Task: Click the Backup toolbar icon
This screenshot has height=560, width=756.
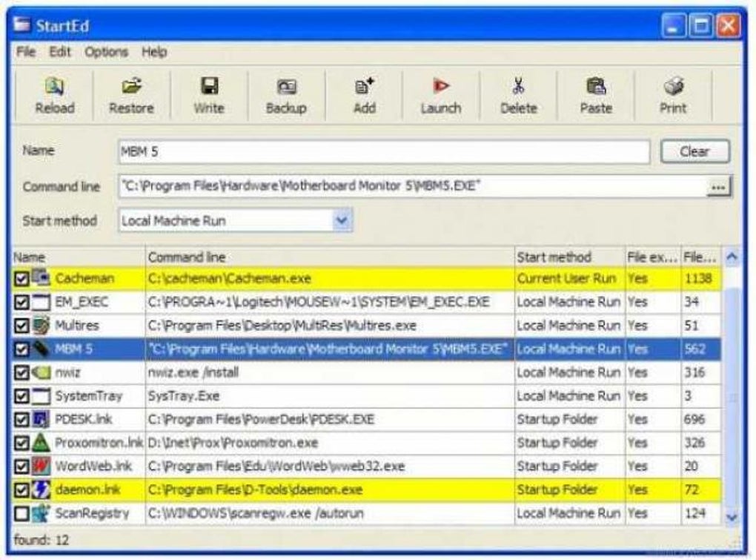Action: pos(286,87)
